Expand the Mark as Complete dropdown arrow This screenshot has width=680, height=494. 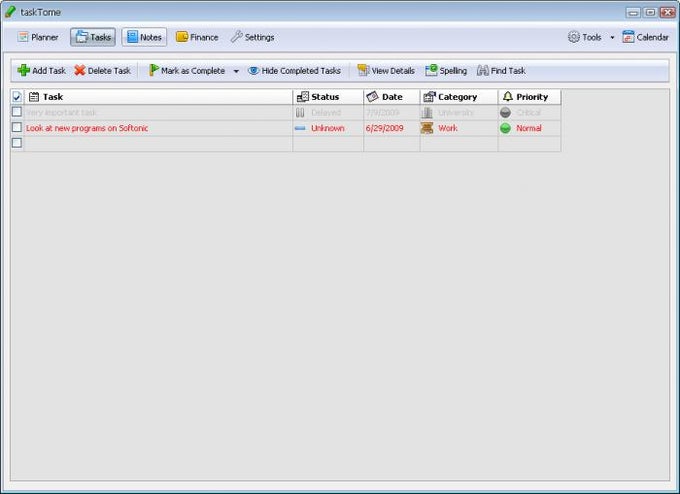(x=236, y=71)
